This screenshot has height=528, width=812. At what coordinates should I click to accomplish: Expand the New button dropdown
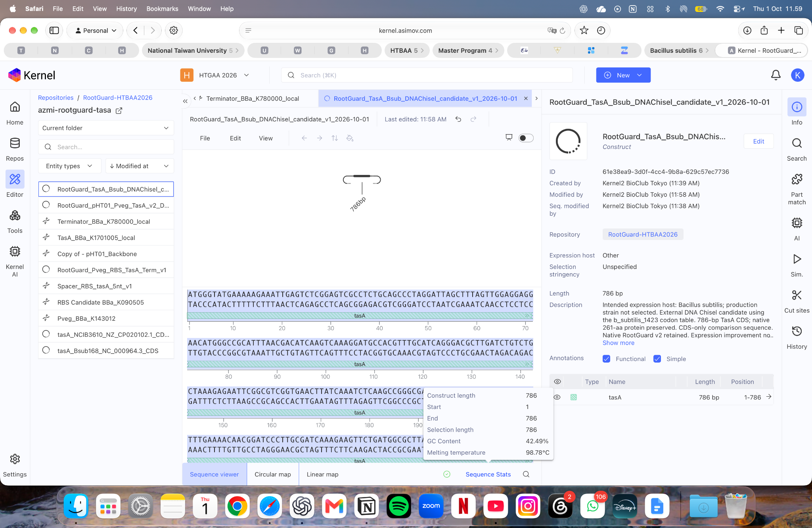pos(639,75)
